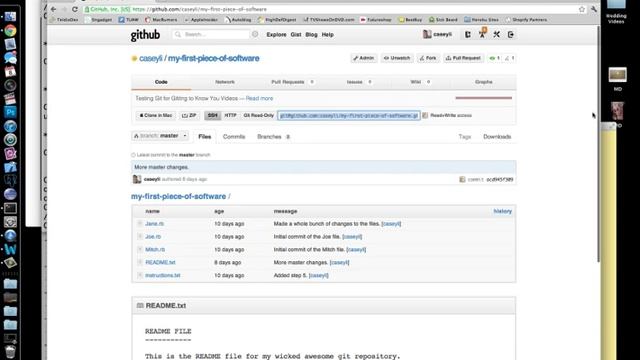640x360 pixels.
Task: Click the Admin button
Action: [364, 58]
